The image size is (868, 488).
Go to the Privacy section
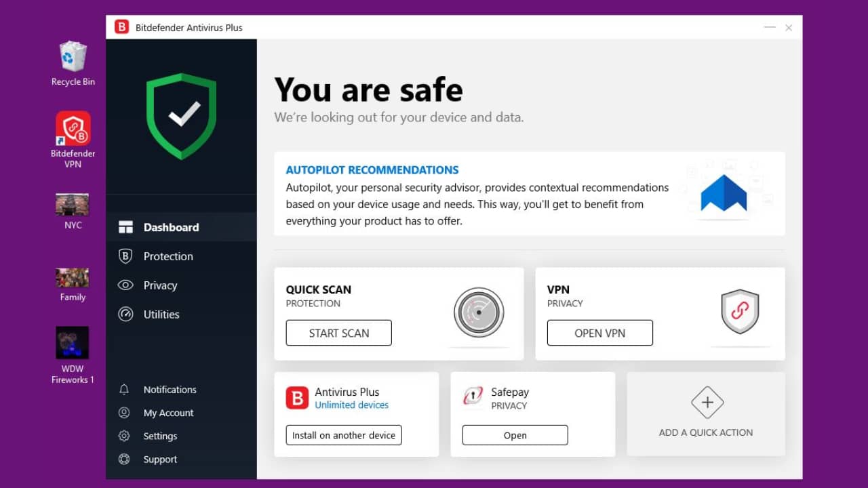click(x=181, y=285)
